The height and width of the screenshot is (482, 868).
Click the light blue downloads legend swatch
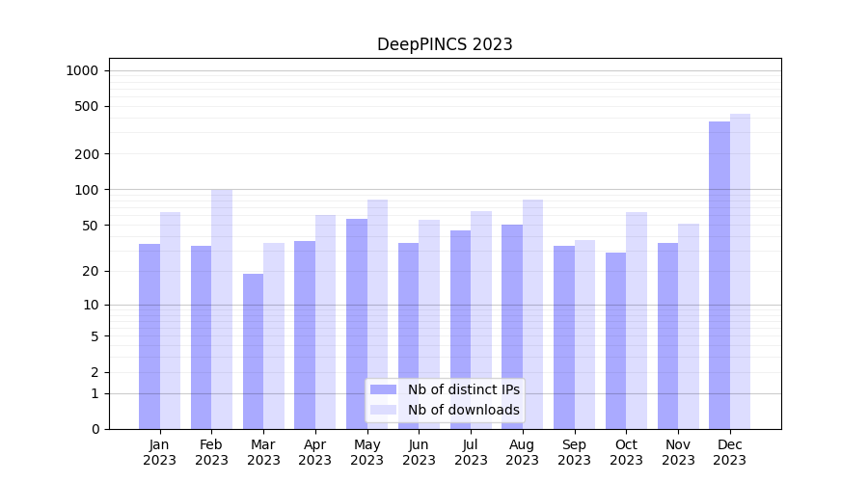[383, 410]
